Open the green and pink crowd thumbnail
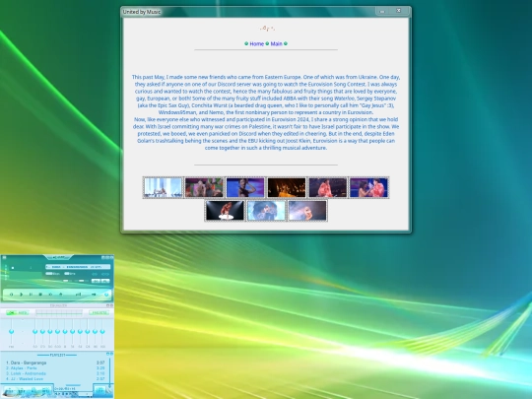 204,187
